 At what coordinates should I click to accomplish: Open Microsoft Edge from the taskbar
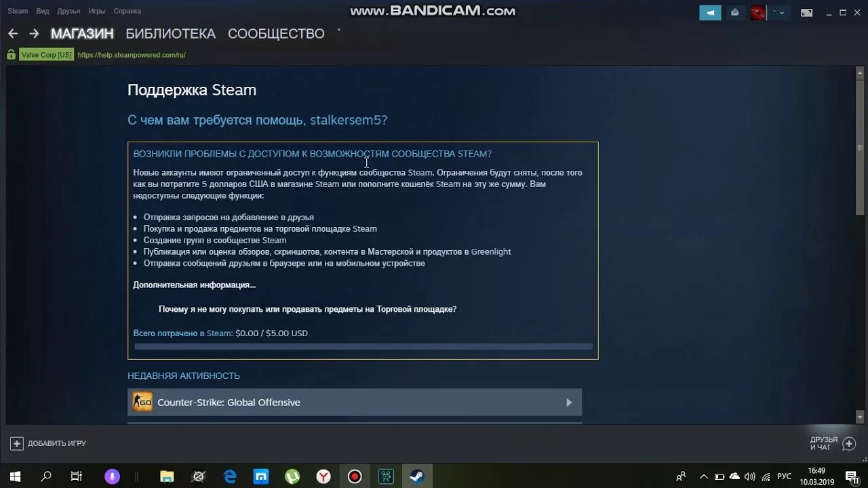230,476
